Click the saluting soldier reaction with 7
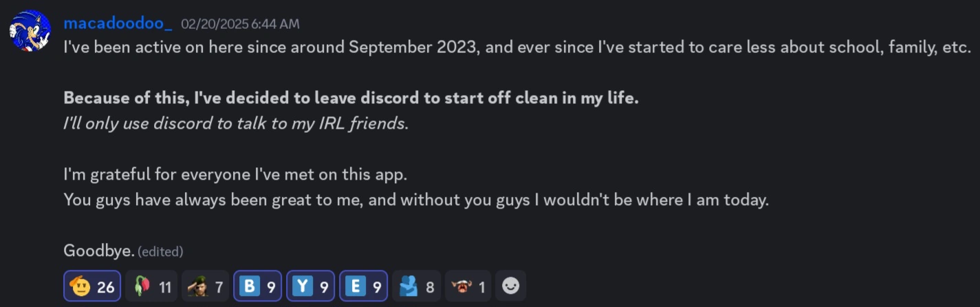The image size is (980, 307). click(x=206, y=286)
